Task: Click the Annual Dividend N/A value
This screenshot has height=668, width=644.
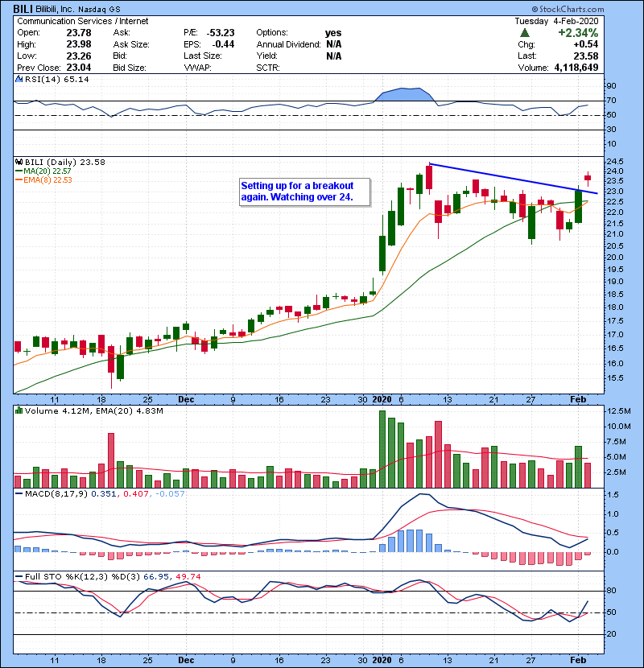Action: click(x=334, y=44)
